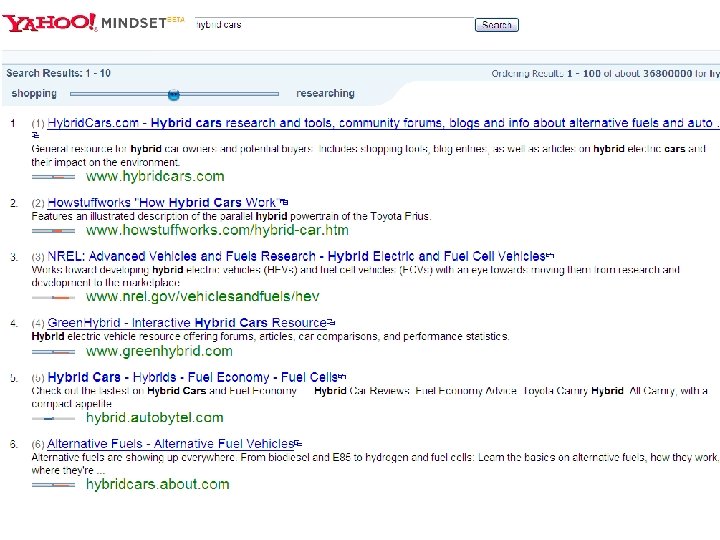Viewport: 720px width, 540px height.
Task: Open new-window icon beside GreenHybrid result
Action: tap(332, 322)
